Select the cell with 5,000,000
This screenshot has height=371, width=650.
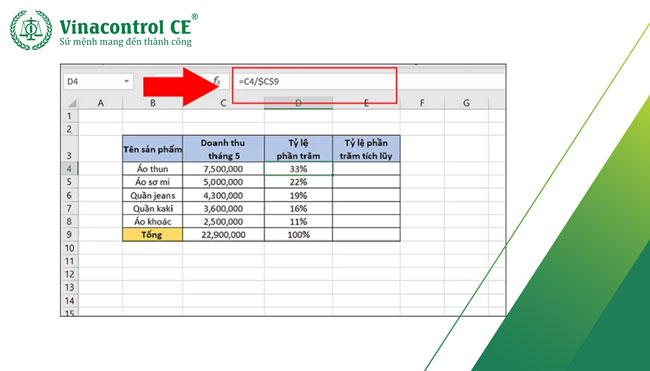[223, 182]
